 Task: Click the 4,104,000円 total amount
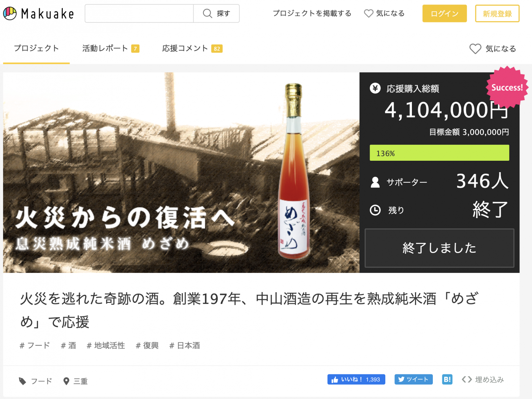pyautogui.click(x=446, y=110)
